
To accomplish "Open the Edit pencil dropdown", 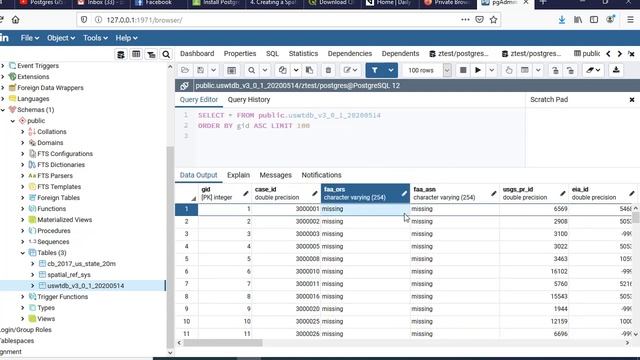I will click(350, 70).
